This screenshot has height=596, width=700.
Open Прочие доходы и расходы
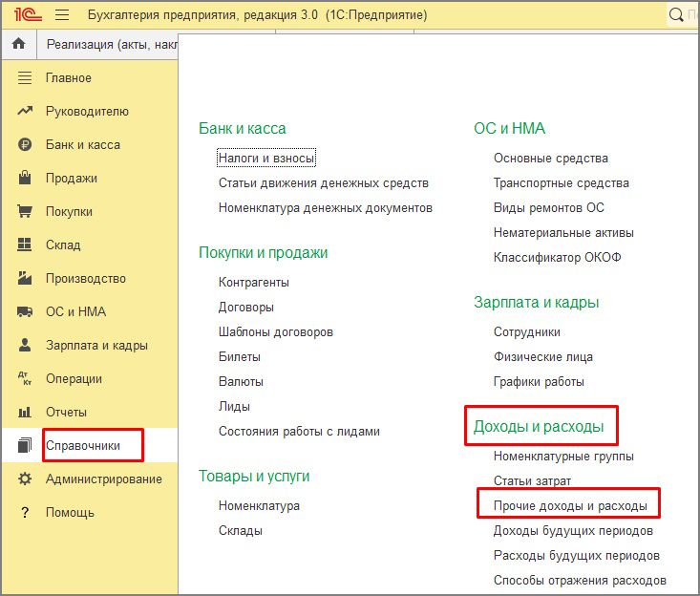pos(570,506)
